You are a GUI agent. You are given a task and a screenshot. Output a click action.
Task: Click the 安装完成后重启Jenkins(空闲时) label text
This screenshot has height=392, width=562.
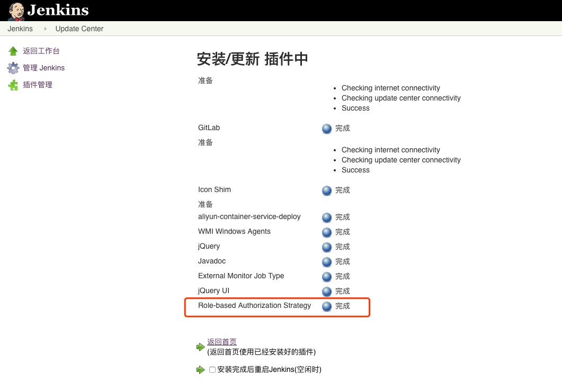click(269, 369)
